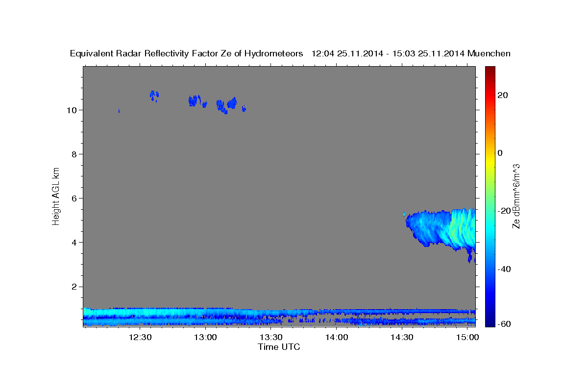This screenshot has width=588, height=392.
Task: Click the dark blue bottom of colorbar
Action: [490, 321]
